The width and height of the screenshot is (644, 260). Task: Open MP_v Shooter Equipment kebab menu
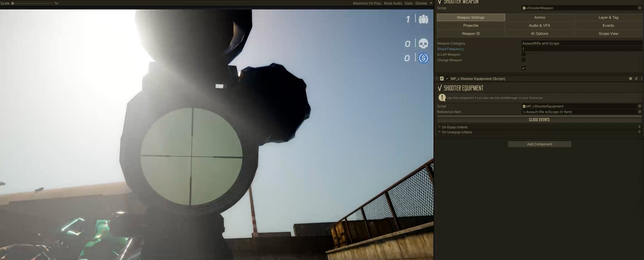[641, 79]
